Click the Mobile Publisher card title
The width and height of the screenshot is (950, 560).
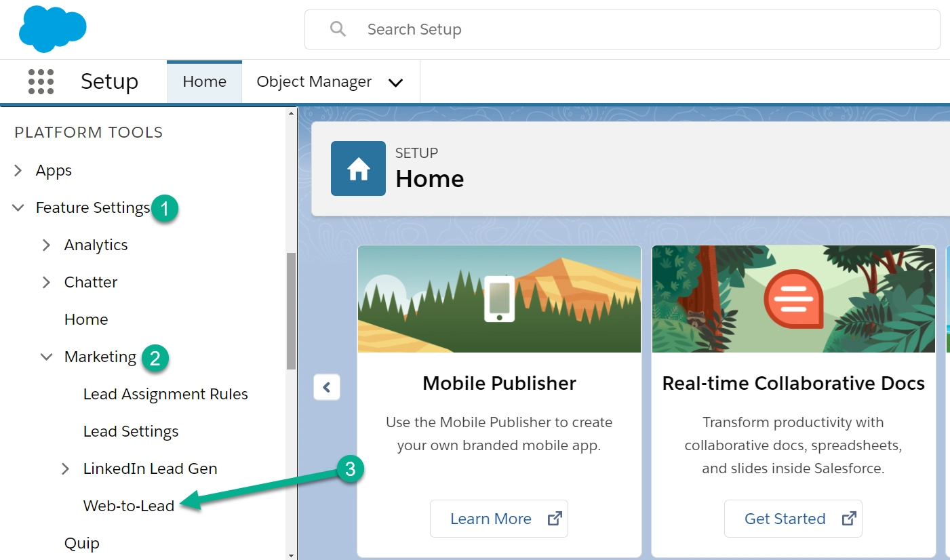point(499,383)
